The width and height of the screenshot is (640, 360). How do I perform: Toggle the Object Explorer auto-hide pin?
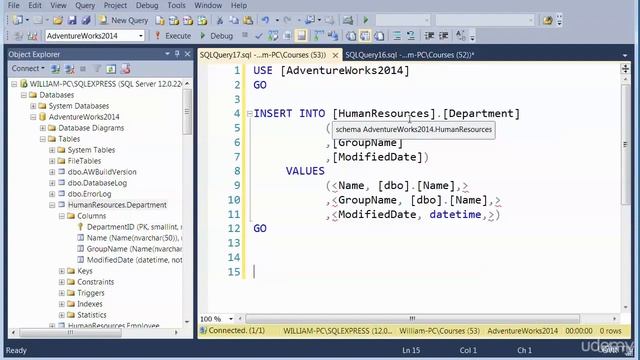177,54
